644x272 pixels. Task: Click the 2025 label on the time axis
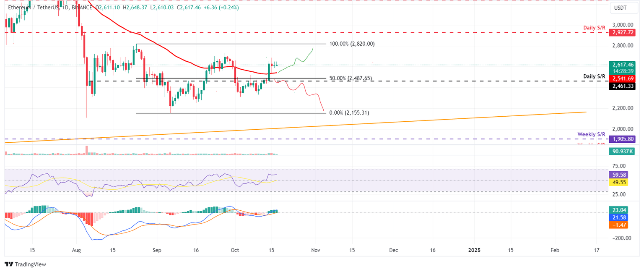pos(474,250)
